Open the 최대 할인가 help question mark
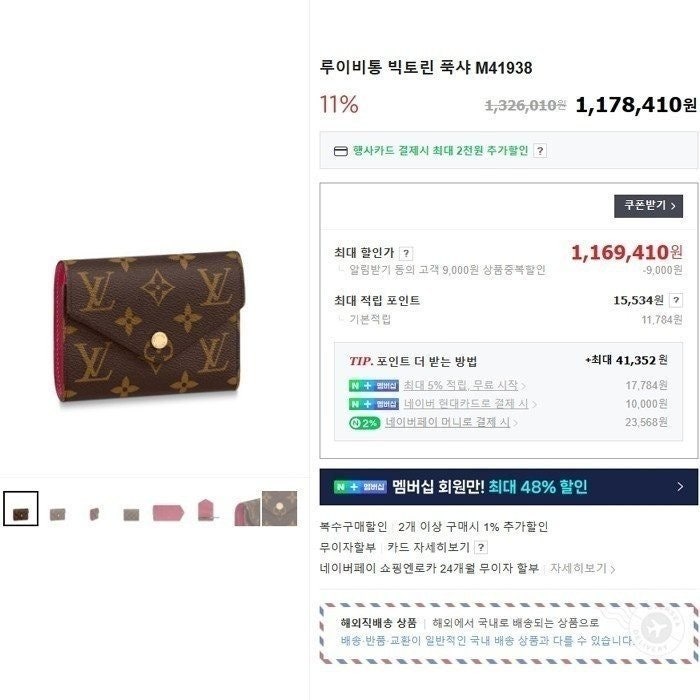The width and height of the screenshot is (700, 700). [x=406, y=254]
